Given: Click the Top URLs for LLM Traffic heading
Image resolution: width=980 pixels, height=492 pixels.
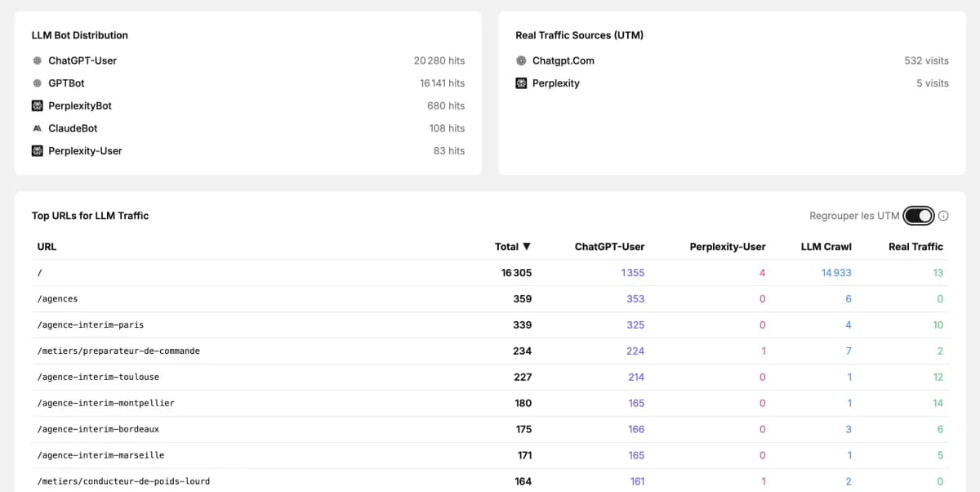Looking at the screenshot, I should [x=91, y=216].
